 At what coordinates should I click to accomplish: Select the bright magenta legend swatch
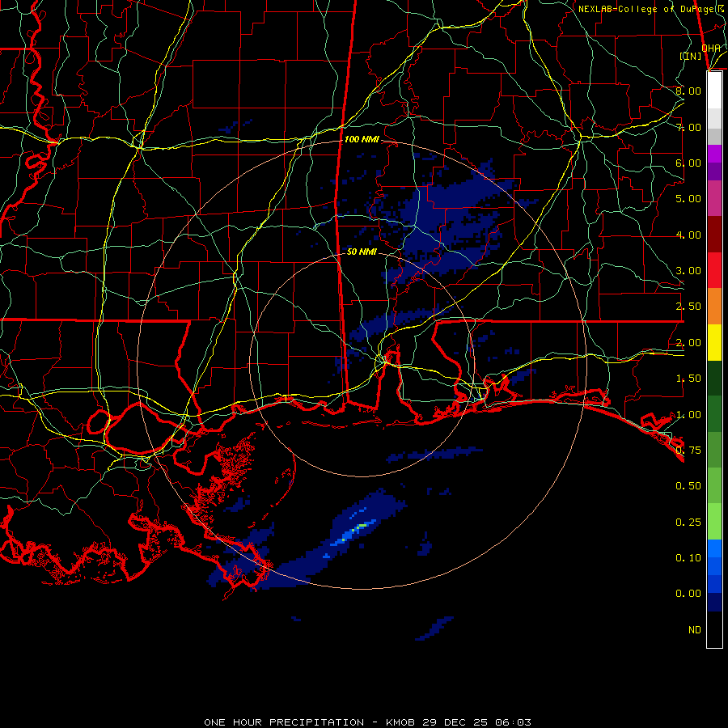(714, 154)
